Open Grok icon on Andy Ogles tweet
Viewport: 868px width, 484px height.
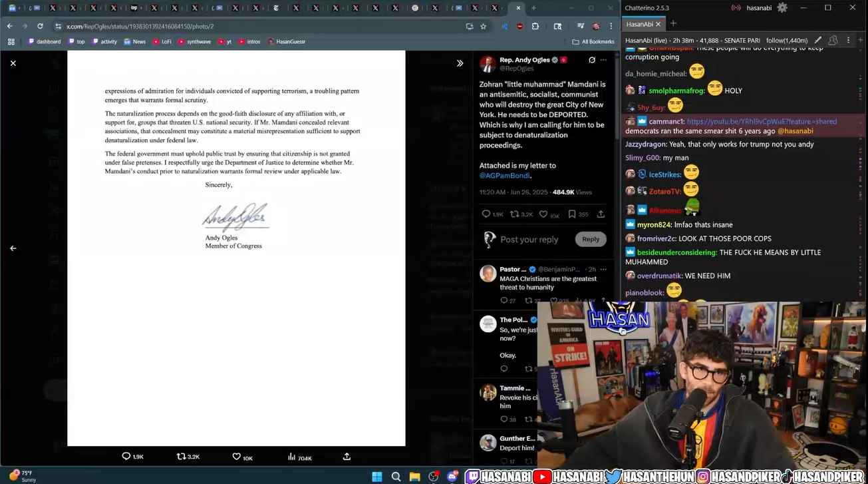pos(592,60)
